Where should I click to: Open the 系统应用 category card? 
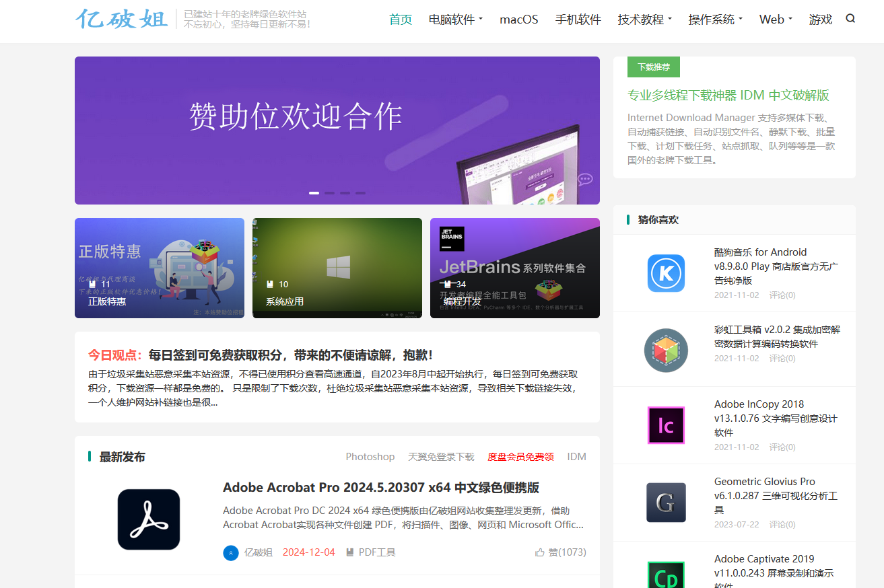337,268
